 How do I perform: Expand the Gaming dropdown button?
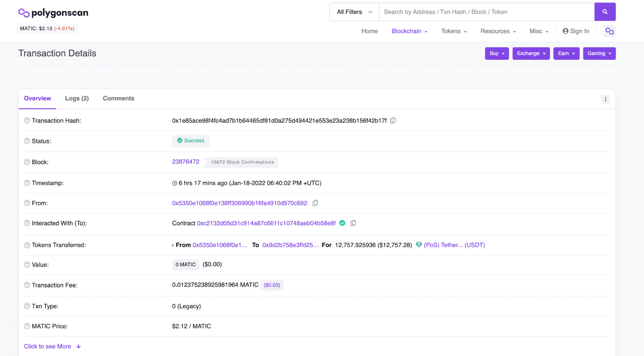pos(599,54)
